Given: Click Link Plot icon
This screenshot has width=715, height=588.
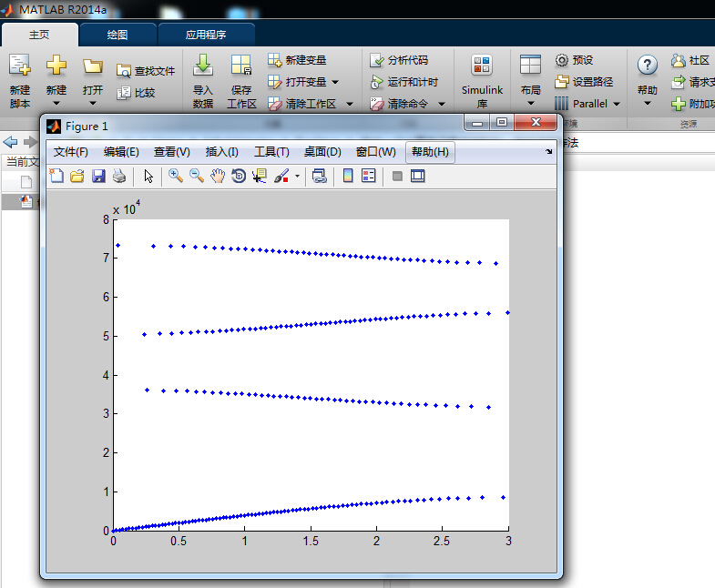Looking at the screenshot, I should click(x=319, y=176).
